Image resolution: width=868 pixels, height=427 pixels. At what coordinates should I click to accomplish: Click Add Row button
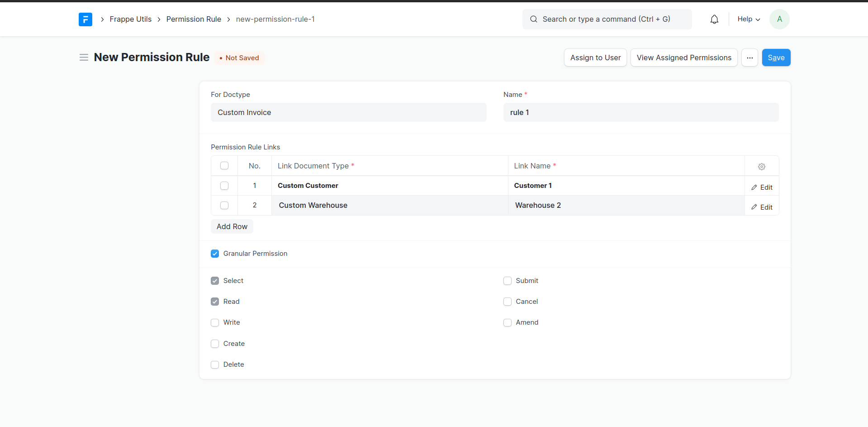(232, 226)
